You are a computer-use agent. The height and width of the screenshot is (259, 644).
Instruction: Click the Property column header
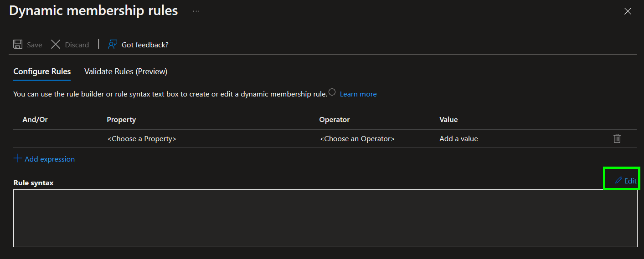(x=121, y=119)
